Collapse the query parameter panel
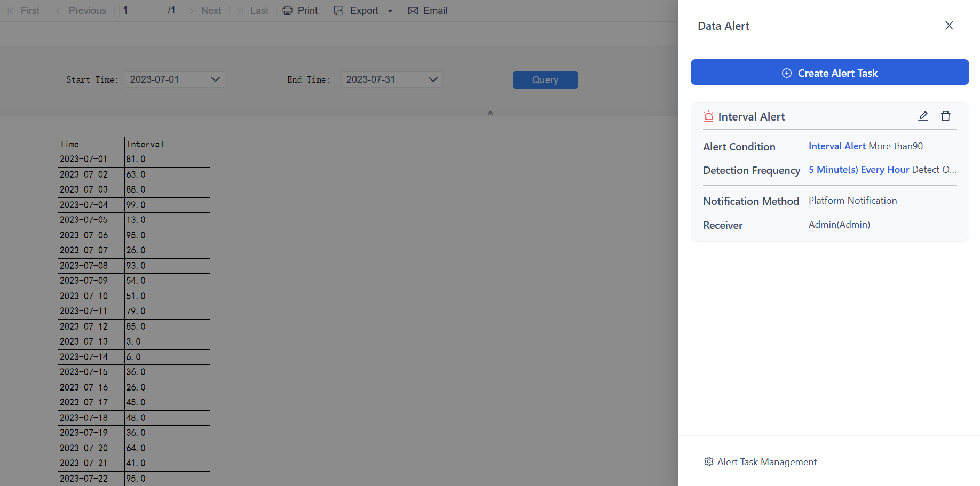980x486 pixels. (x=490, y=113)
